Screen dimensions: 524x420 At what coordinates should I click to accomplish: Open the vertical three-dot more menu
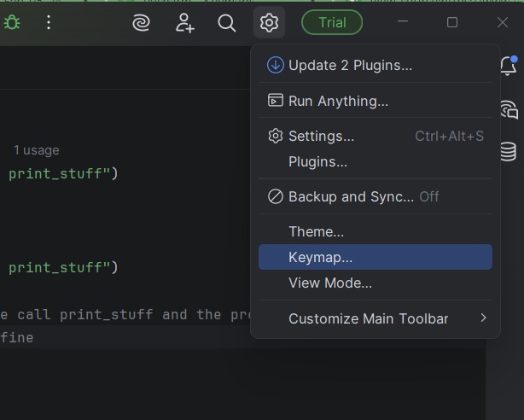point(49,23)
